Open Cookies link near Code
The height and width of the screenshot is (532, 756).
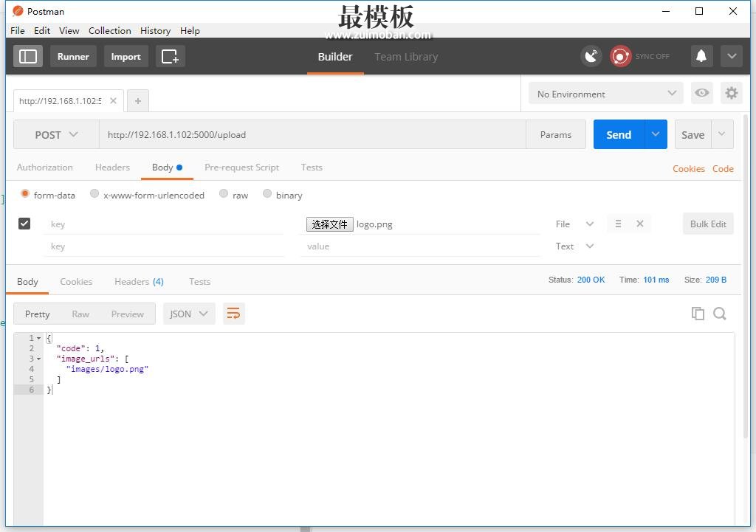(x=689, y=169)
